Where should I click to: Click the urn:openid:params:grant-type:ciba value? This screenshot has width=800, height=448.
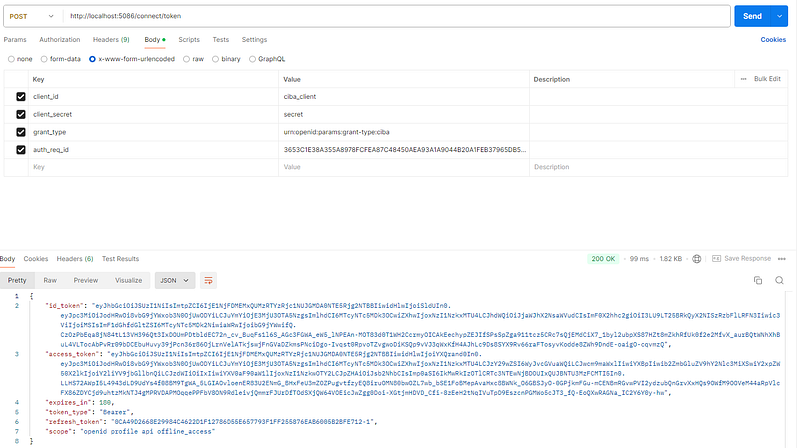coord(336,132)
